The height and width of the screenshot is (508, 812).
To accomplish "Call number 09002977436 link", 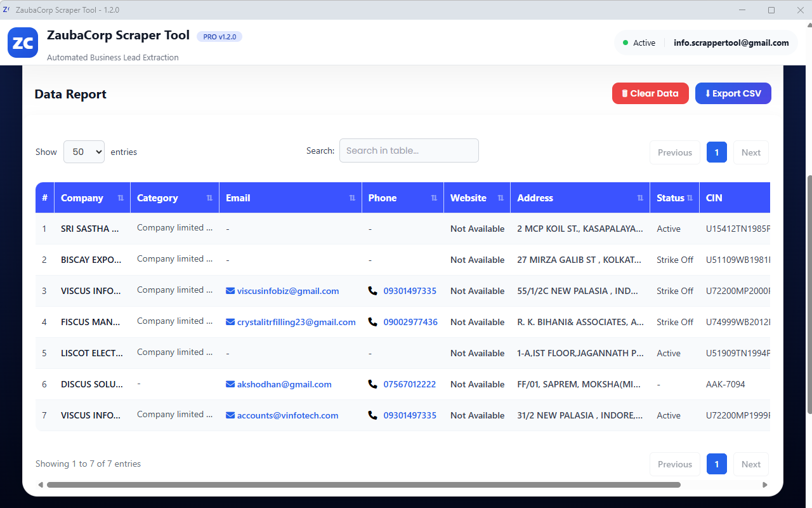I will [410, 322].
